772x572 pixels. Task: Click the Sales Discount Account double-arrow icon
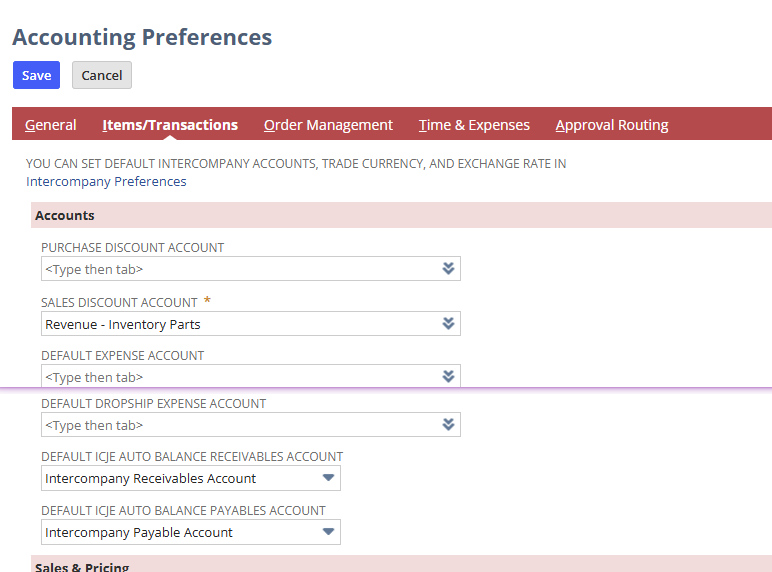(x=448, y=324)
